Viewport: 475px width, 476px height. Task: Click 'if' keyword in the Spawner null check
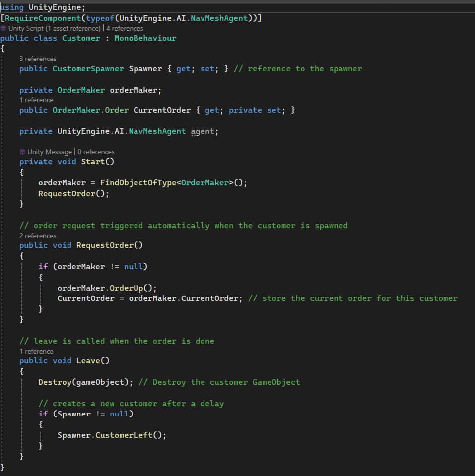coord(43,415)
